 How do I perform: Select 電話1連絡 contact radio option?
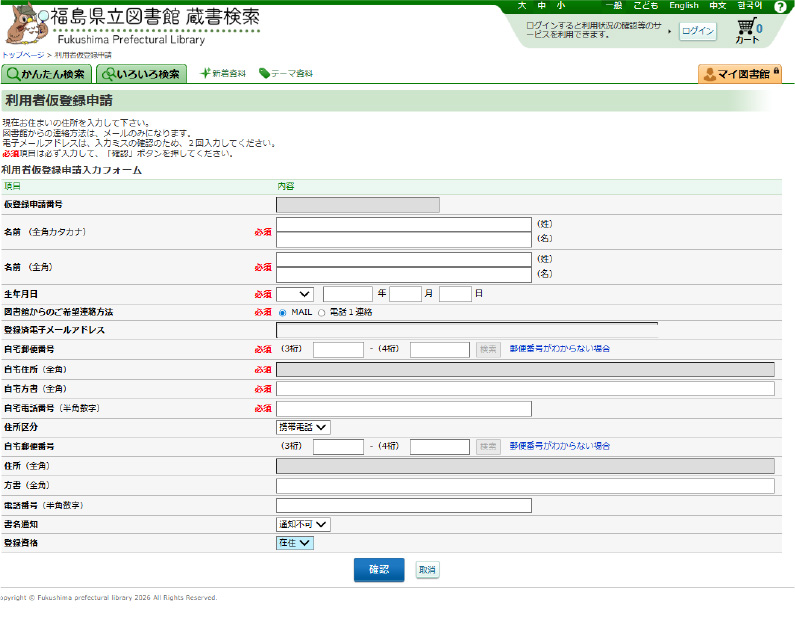(321, 312)
